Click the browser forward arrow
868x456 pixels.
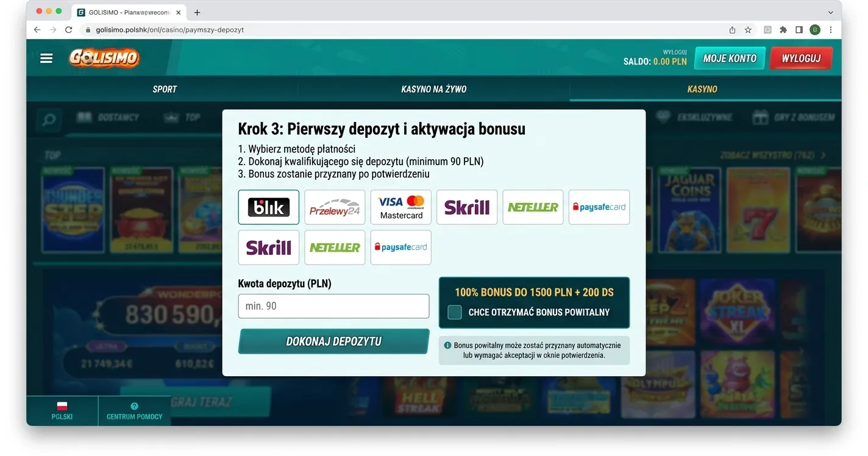(x=53, y=29)
